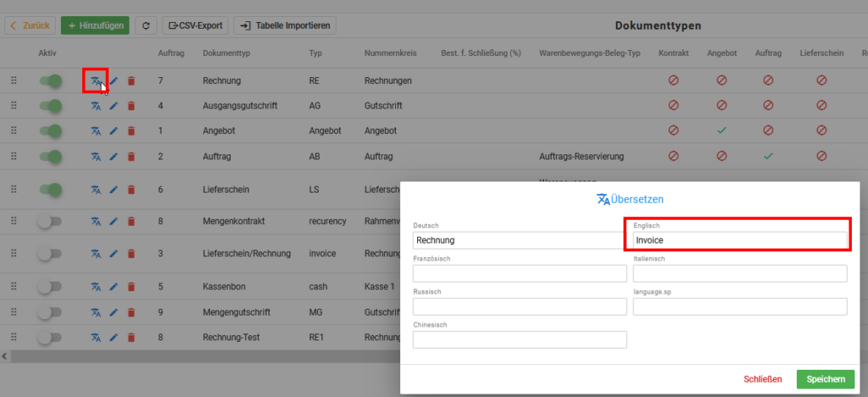Open translate icon for Rechnung row

[x=96, y=81]
